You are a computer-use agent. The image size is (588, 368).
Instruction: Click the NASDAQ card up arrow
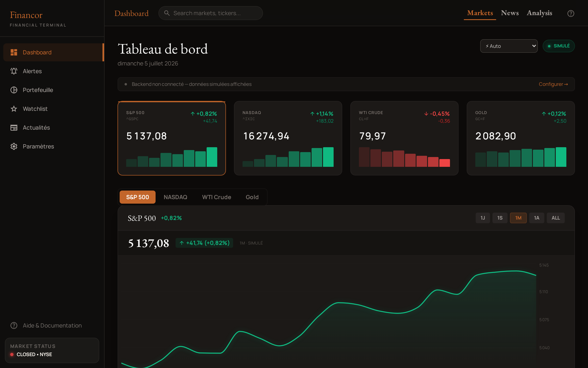(x=312, y=114)
